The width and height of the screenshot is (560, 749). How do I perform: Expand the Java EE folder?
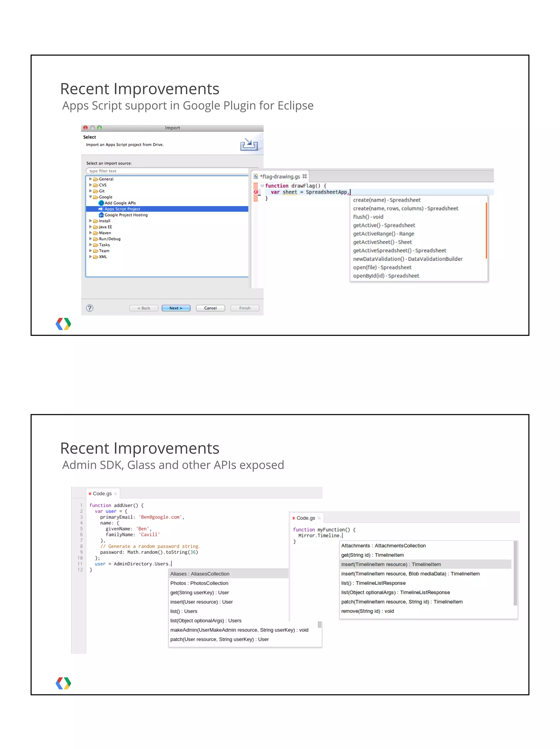tap(90, 227)
